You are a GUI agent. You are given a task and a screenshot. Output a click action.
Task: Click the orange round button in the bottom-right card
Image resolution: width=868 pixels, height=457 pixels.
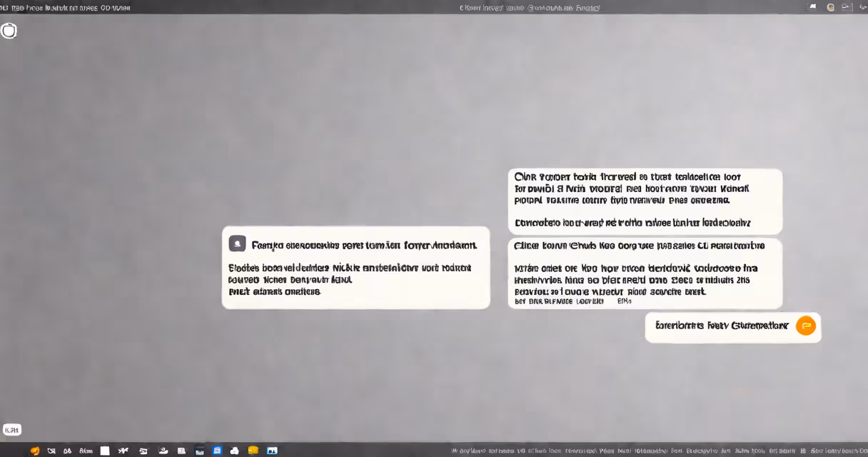[x=805, y=326]
